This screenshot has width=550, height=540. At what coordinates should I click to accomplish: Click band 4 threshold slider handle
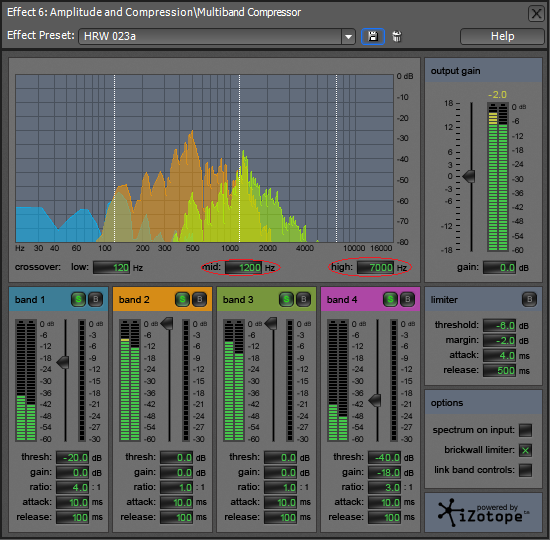pyautogui.click(x=375, y=400)
